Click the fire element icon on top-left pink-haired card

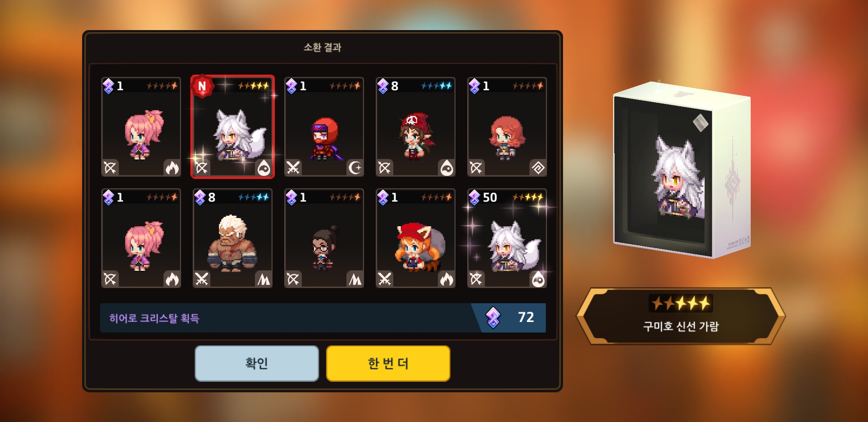[172, 168]
